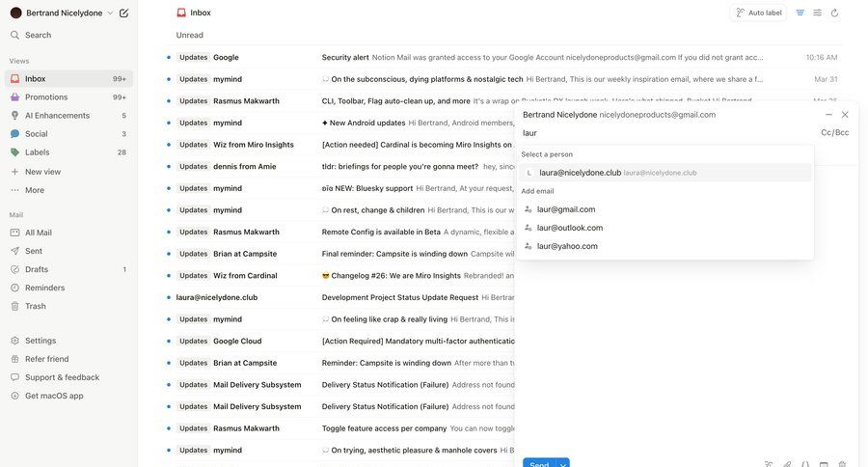Open the view options sliders icon
The image size is (868, 467).
pos(817,13)
